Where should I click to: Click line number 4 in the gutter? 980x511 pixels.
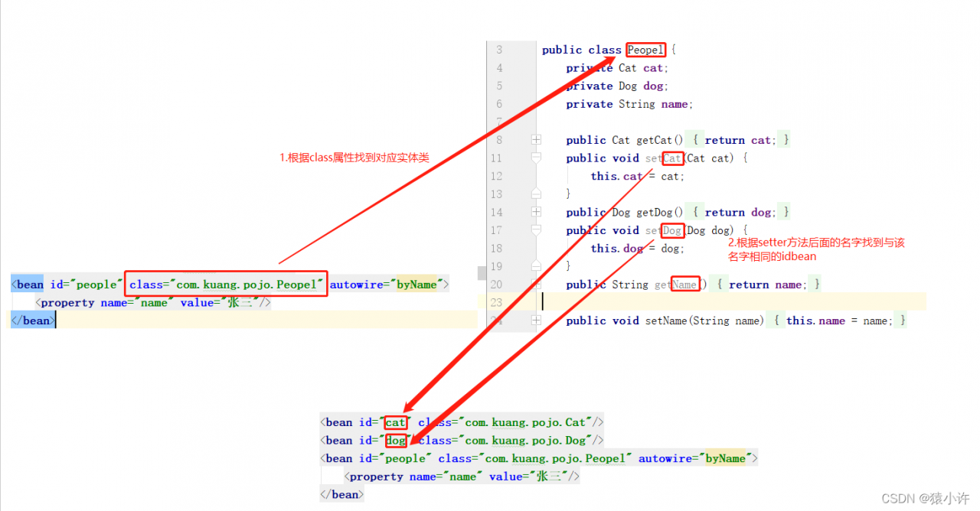(499, 68)
